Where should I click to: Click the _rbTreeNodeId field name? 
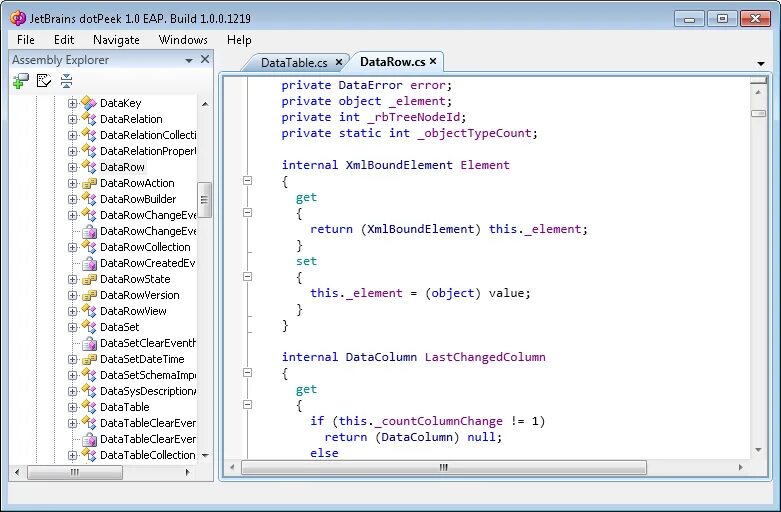(413, 118)
